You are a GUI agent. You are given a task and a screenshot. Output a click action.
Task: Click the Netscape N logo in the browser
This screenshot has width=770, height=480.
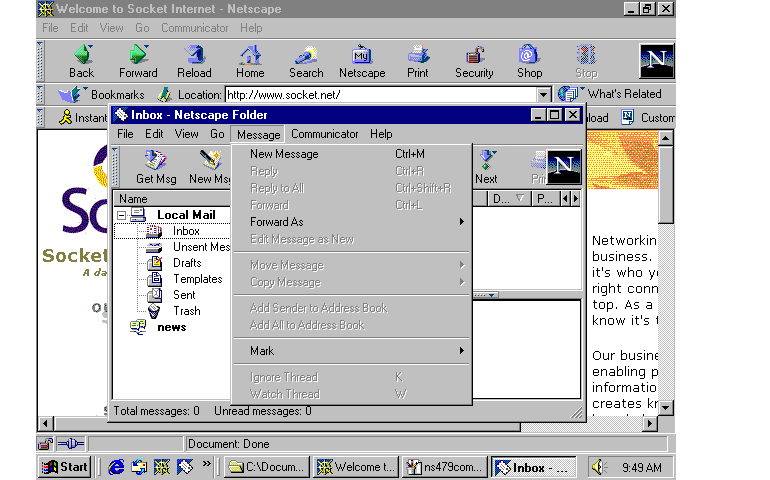657,60
